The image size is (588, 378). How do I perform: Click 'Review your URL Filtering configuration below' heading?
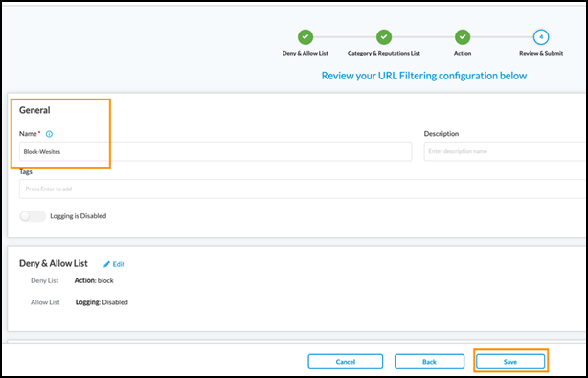(x=424, y=76)
